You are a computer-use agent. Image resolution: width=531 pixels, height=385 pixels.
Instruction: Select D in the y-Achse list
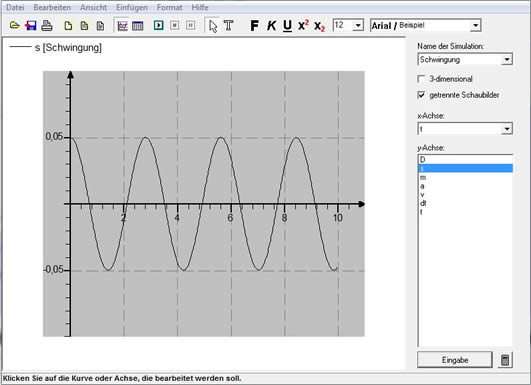tap(465, 159)
